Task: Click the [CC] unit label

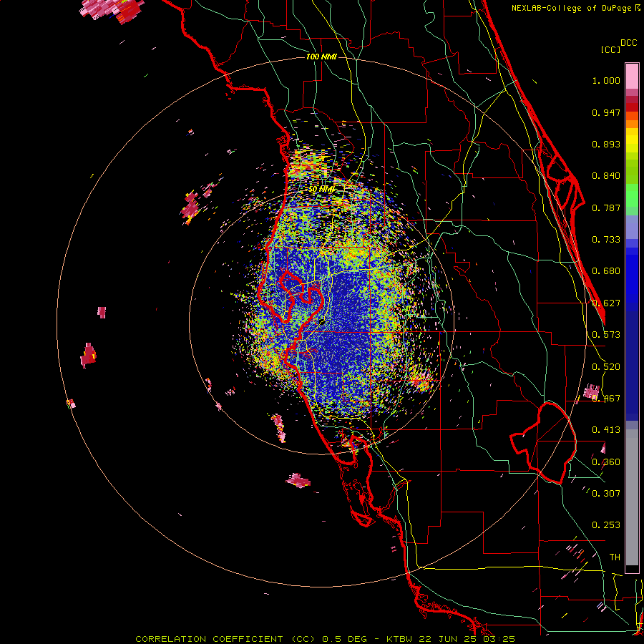Action: tap(611, 49)
